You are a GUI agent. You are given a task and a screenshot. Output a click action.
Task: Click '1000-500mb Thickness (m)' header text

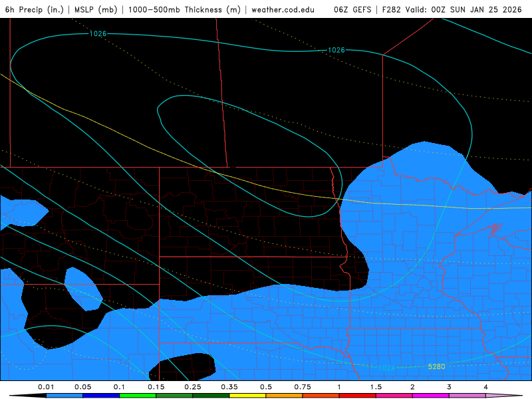click(184, 9)
